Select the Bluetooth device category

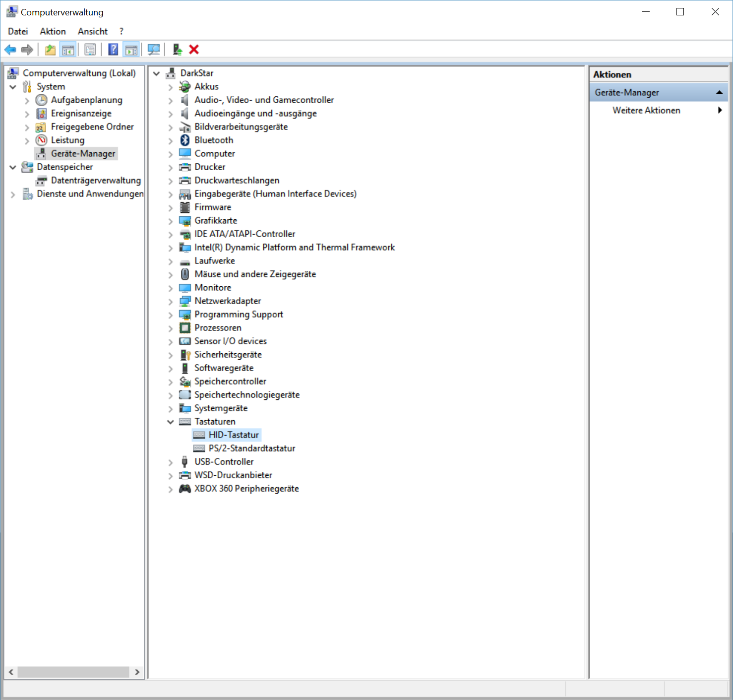(213, 140)
